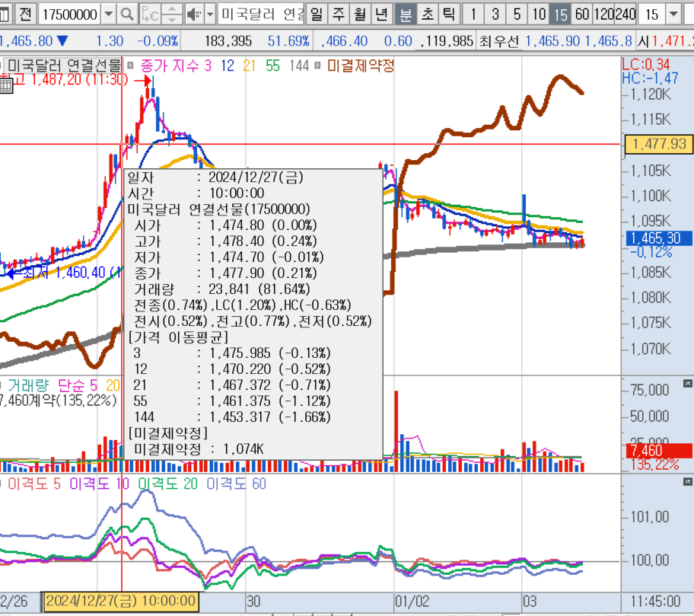Click the 전 button beside symbol code
694x616 pixels.
tap(25, 14)
